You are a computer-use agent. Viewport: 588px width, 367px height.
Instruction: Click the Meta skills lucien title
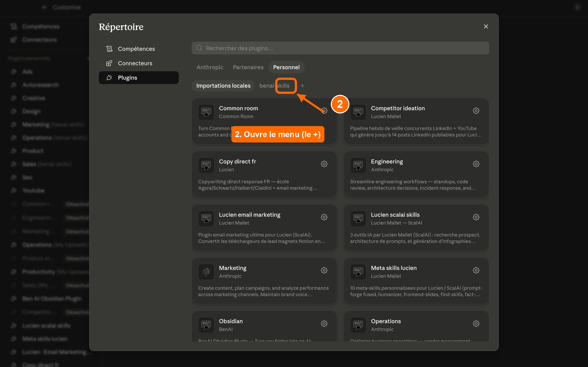point(394,268)
